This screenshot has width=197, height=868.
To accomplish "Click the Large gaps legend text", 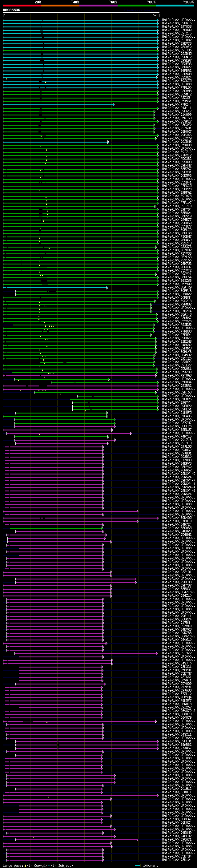I will [x=38, y=865].
